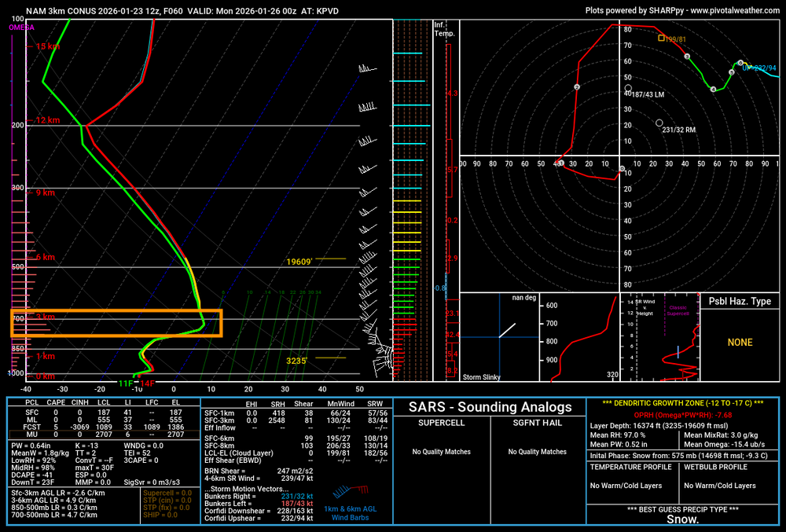This screenshot has height=532, width=786.
Task: Click the Inf. Temp. column header
Action: click(444, 29)
